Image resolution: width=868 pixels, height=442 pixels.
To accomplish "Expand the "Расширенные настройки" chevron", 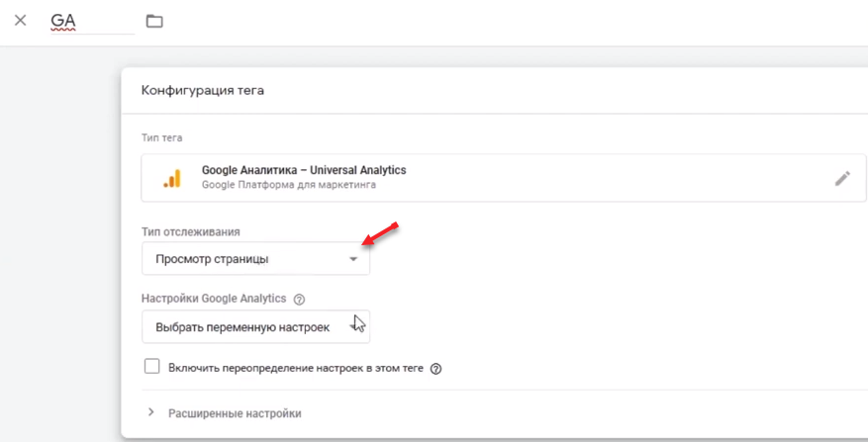I will 151,412.
